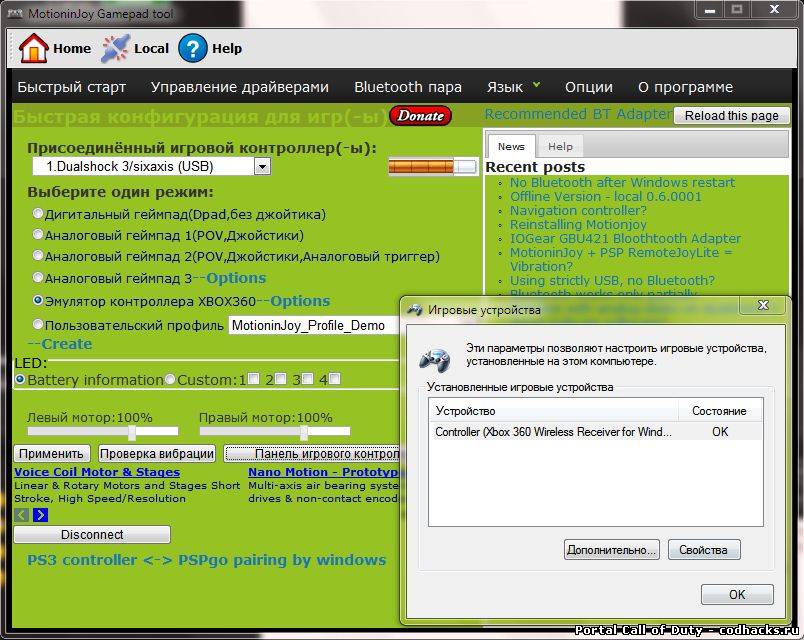This screenshot has width=804, height=640.
Task: Close the Игровые устройства dialog
Action: click(762, 305)
